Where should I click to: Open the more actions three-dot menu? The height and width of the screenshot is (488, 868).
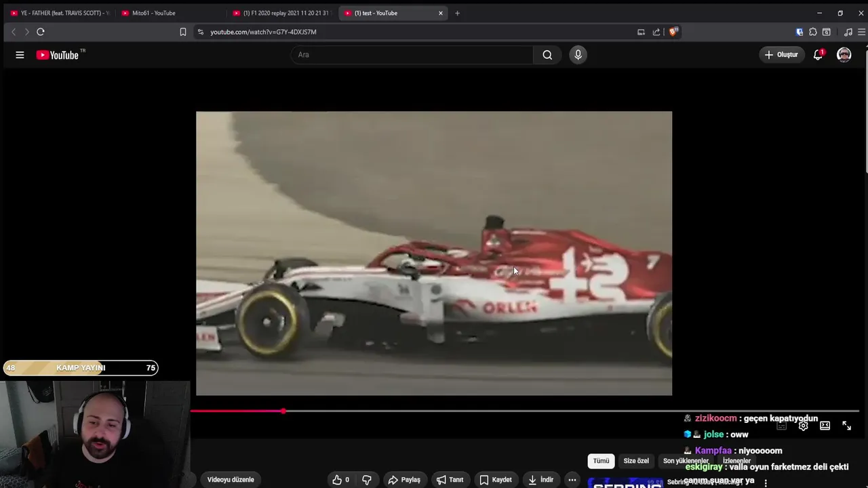pyautogui.click(x=572, y=480)
